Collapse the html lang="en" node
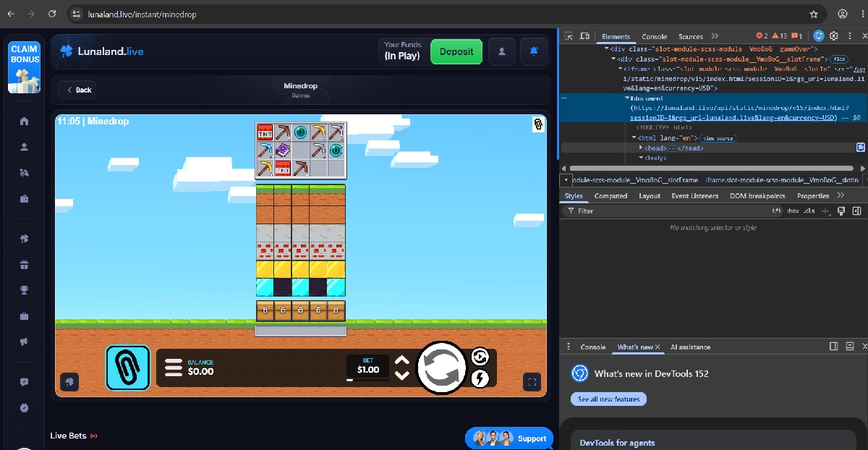The image size is (868, 450). (634, 137)
